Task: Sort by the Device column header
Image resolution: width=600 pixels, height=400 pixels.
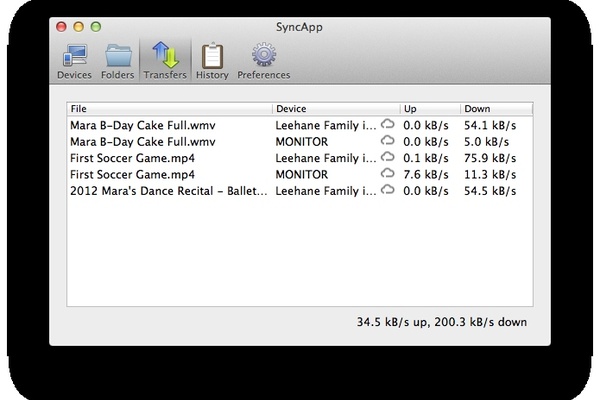Action: click(336, 109)
